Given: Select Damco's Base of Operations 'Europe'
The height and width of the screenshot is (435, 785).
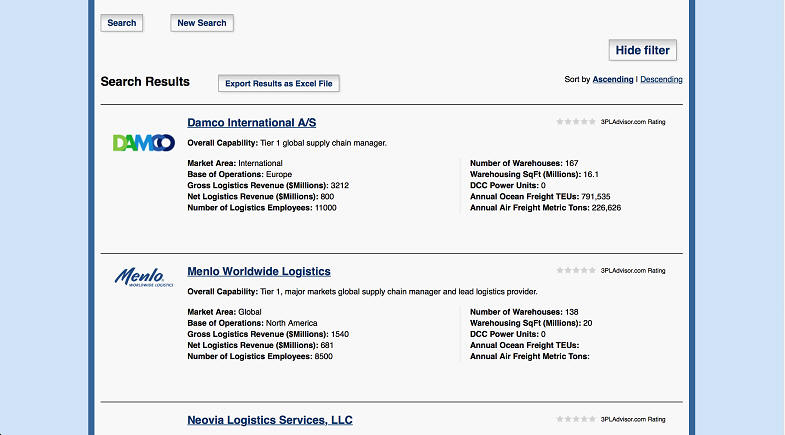Looking at the screenshot, I should (x=279, y=174).
